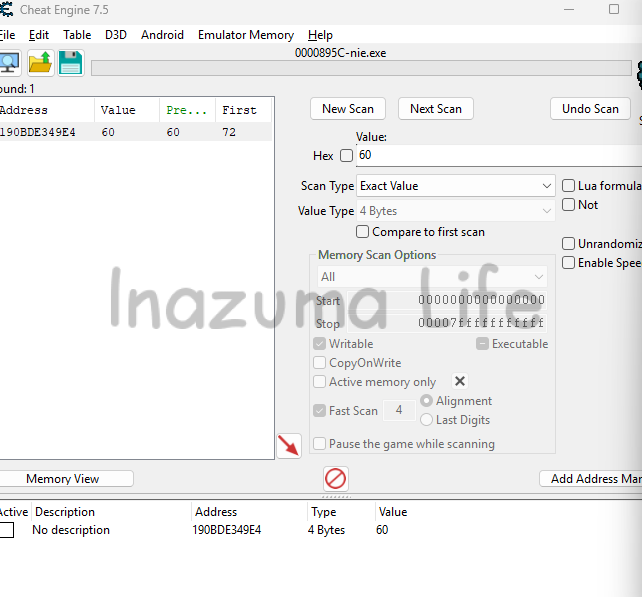Click Cheat Engine logo in title bar
Viewport: 642px width, 597px height.
(x=5, y=10)
